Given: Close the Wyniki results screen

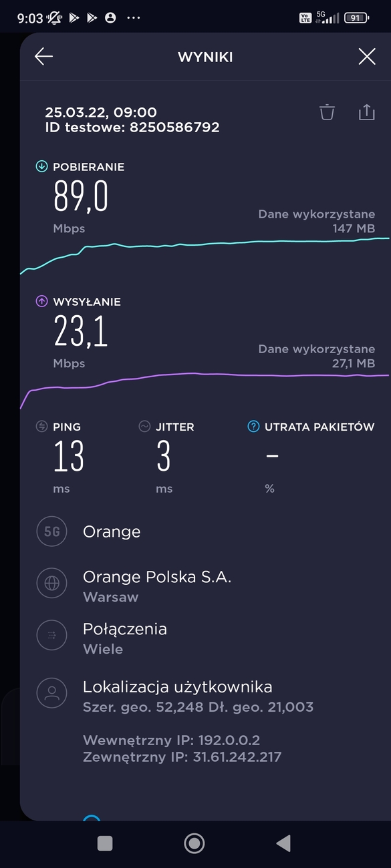Looking at the screenshot, I should pyautogui.click(x=367, y=57).
